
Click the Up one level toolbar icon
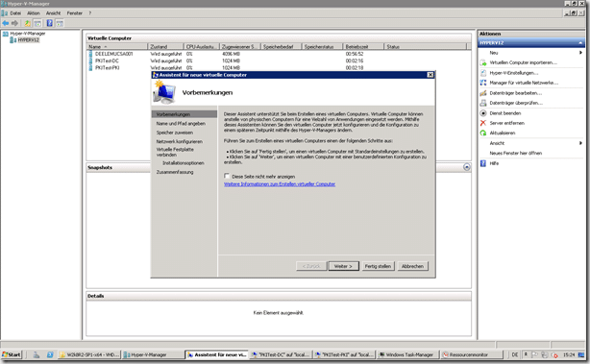coord(27,23)
